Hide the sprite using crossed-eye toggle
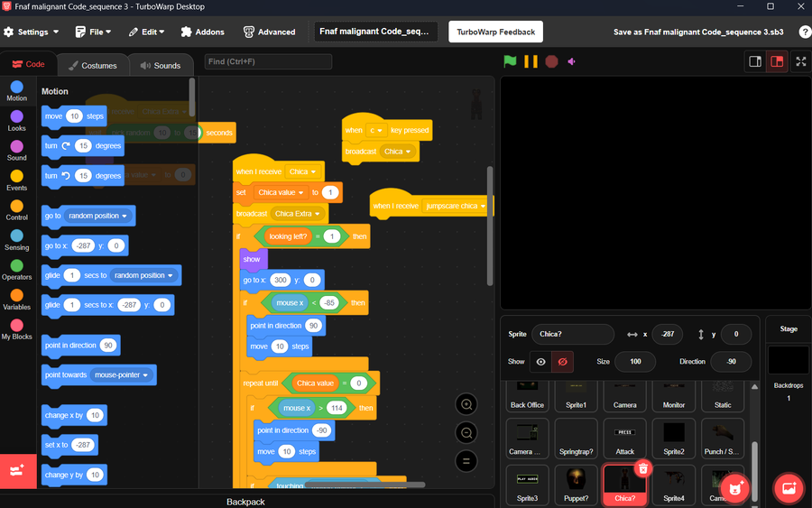This screenshot has height=508, width=812. click(562, 362)
